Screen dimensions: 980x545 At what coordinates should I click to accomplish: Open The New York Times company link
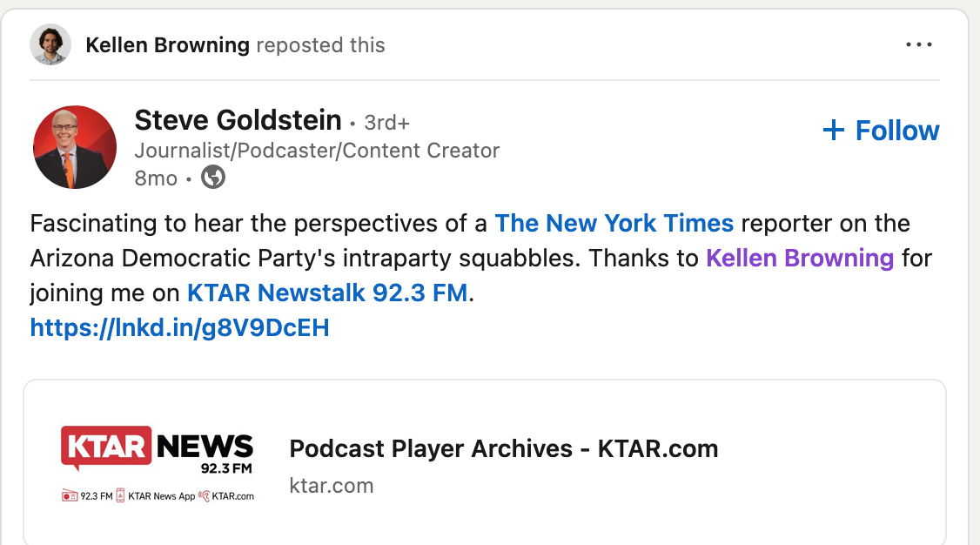click(614, 224)
